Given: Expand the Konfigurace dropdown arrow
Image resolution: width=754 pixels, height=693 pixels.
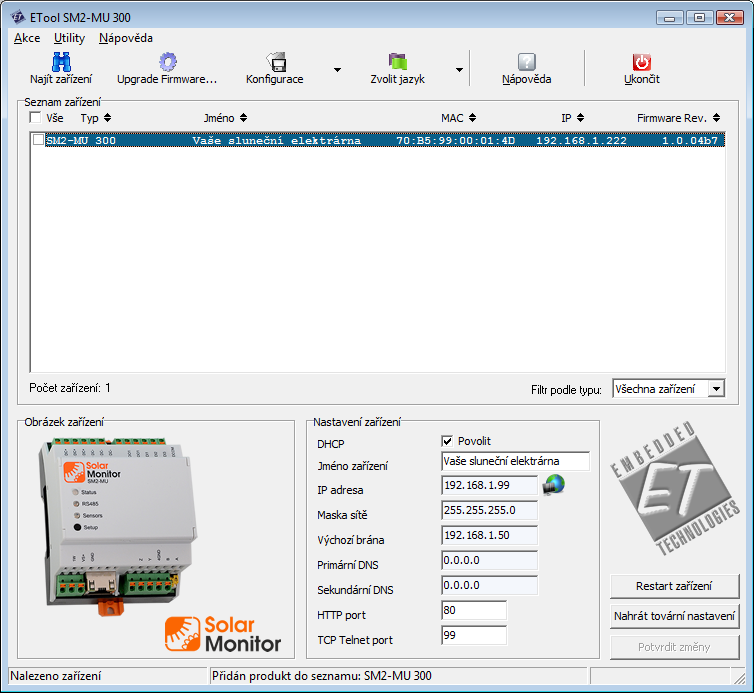Looking at the screenshot, I should pos(337,70).
